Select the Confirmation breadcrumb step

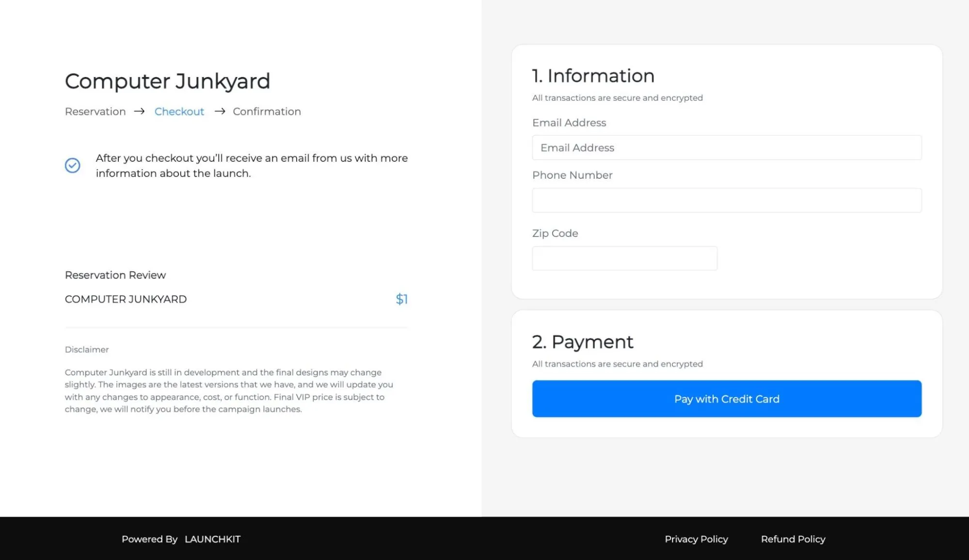pos(267,111)
